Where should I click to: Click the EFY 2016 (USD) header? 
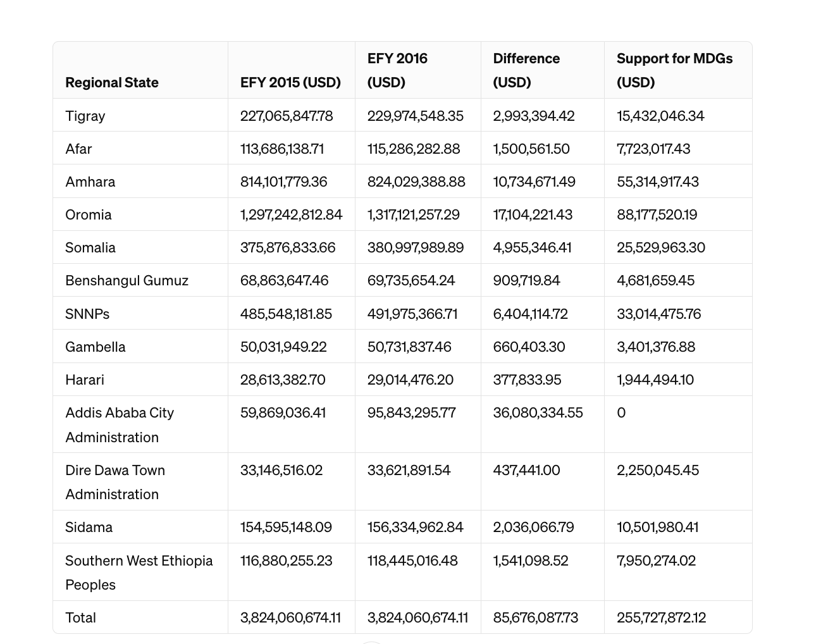(397, 70)
